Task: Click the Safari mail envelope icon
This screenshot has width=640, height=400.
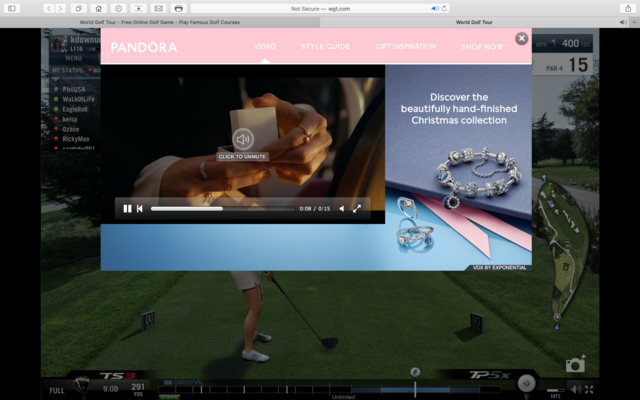Action: point(158,8)
